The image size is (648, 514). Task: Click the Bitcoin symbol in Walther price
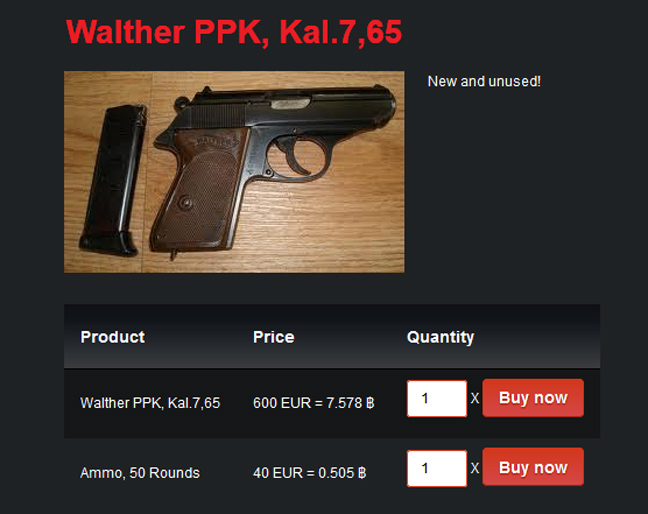point(370,403)
